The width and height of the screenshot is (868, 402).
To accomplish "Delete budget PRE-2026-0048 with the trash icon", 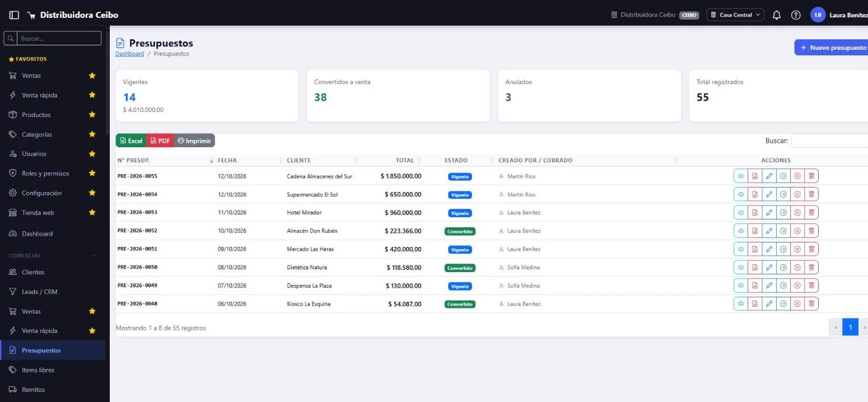I will pos(811,304).
